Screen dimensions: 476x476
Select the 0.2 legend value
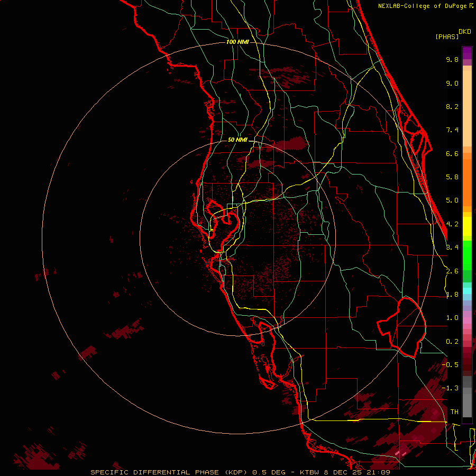point(452,342)
